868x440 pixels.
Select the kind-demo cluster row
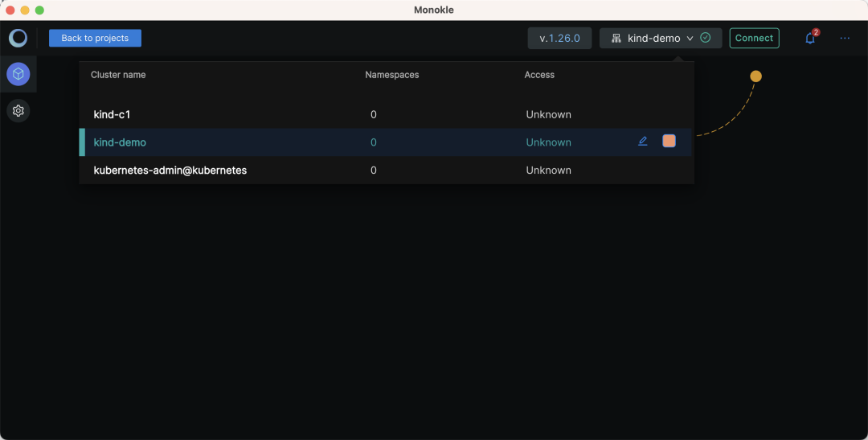[387, 142]
